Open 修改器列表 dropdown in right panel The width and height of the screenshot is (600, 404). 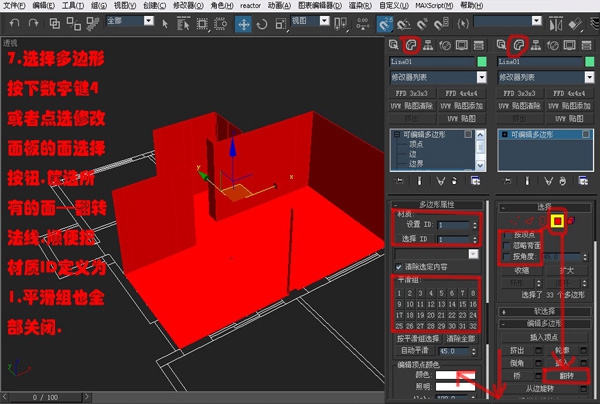click(x=589, y=78)
